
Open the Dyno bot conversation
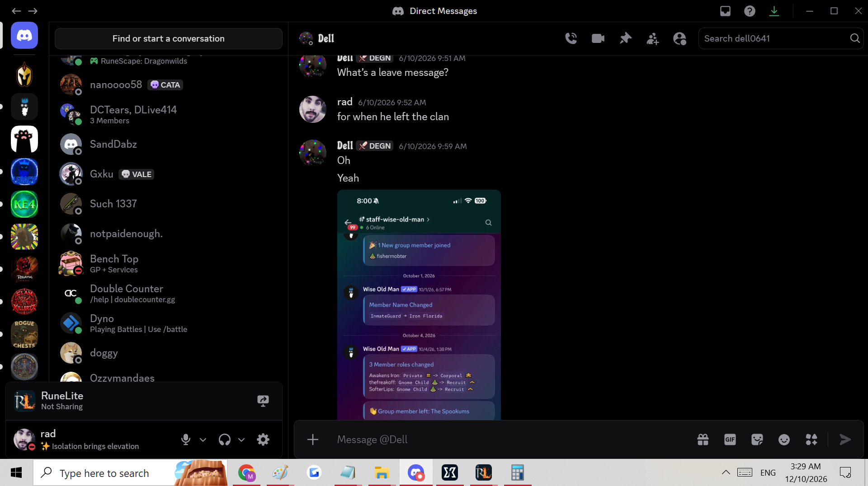click(168, 323)
